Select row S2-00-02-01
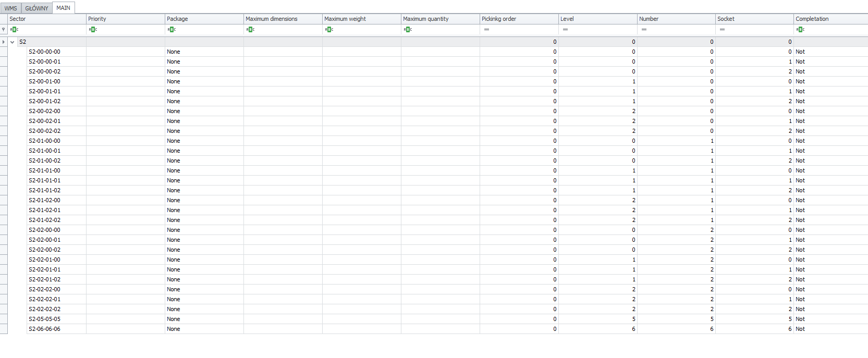This screenshot has width=868, height=358. (447, 121)
